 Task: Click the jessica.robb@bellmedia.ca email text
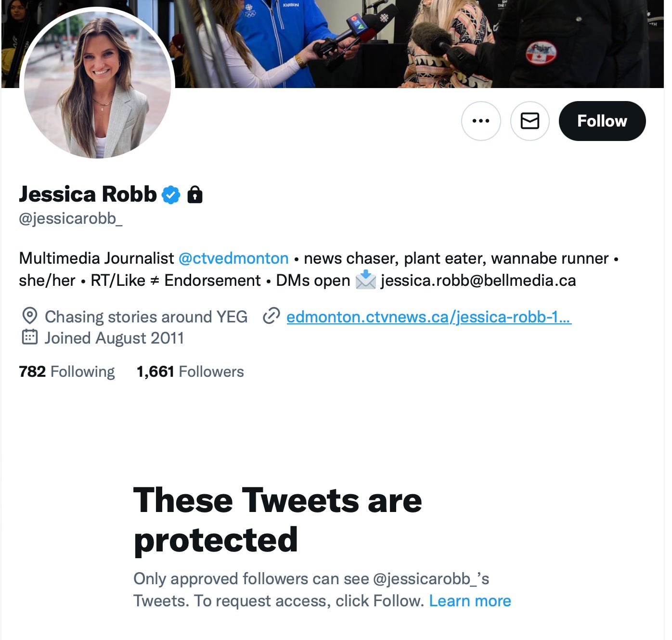(478, 280)
